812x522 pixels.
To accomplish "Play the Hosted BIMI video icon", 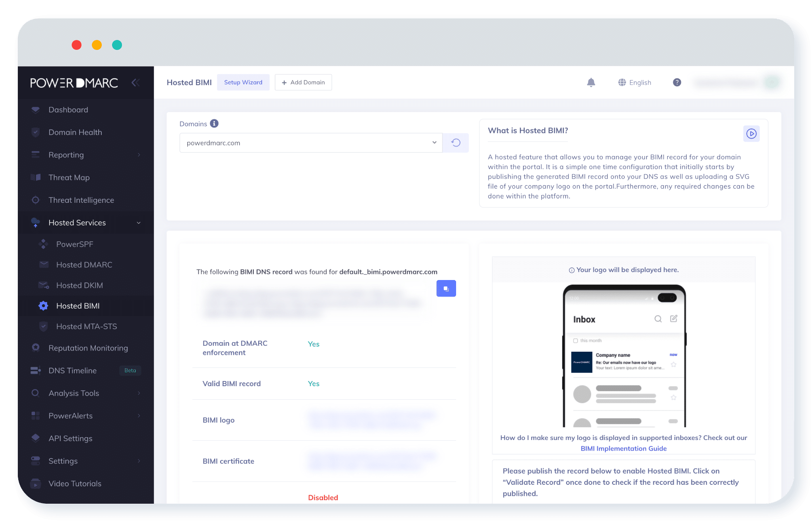I will [751, 134].
